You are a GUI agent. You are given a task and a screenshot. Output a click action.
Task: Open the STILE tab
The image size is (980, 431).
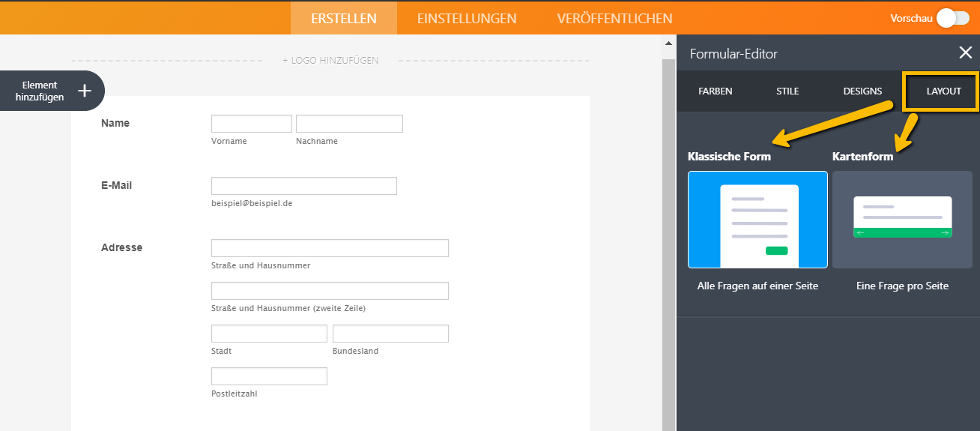(787, 91)
